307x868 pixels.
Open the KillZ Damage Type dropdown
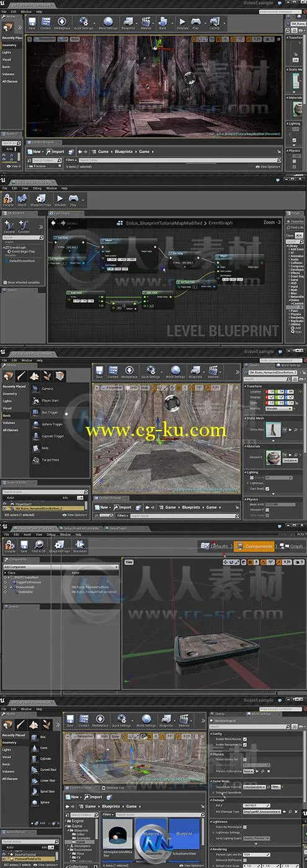[263, 812]
